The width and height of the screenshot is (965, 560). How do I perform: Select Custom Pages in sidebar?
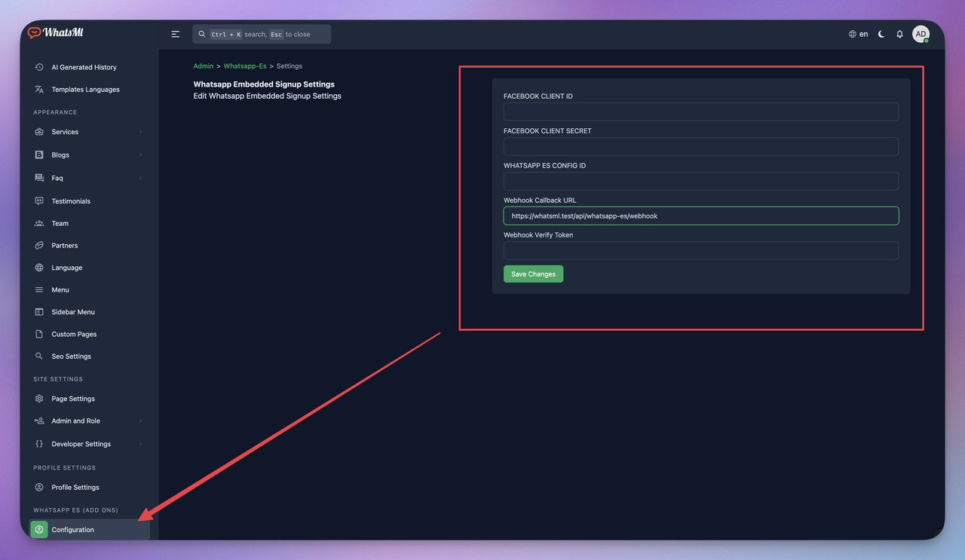click(x=89, y=334)
